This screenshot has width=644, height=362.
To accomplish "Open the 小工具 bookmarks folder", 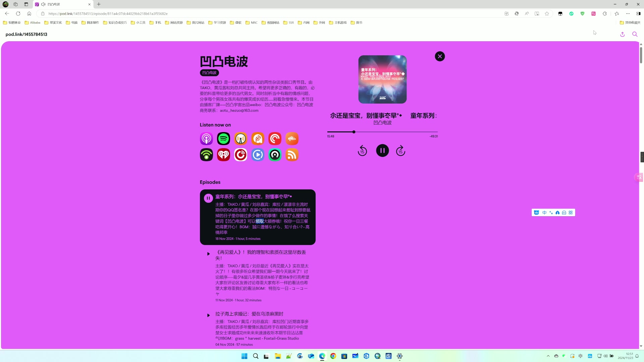I will 138,23.
